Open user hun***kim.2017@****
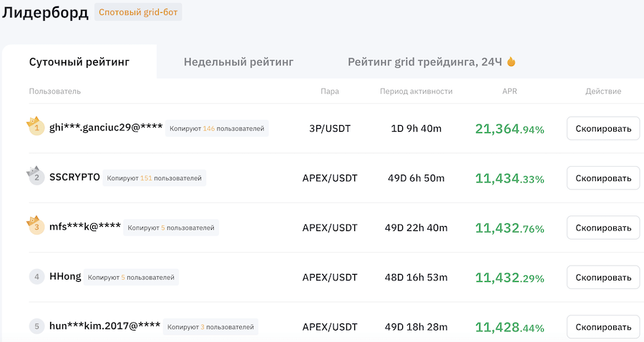Image resolution: width=644 pixels, height=342 pixels. (x=104, y=326)
